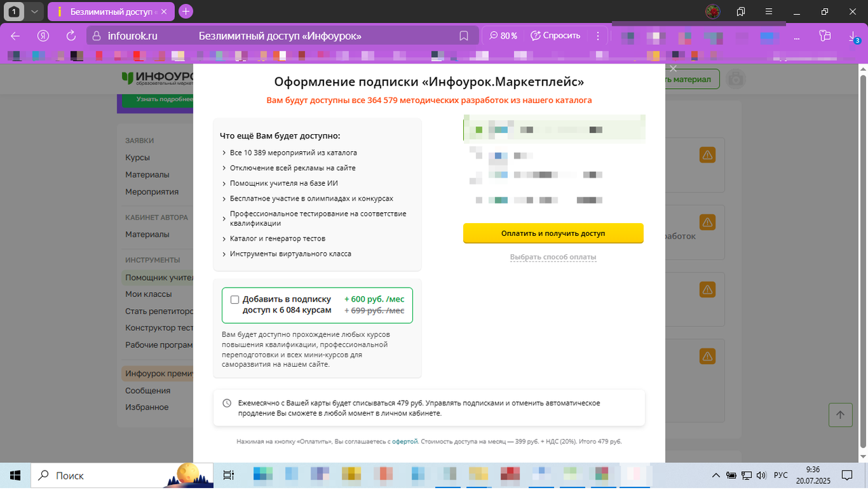Screen dimensions: 868x499
Task: Open the tab collections icon
Action: [x=741, y=12]
